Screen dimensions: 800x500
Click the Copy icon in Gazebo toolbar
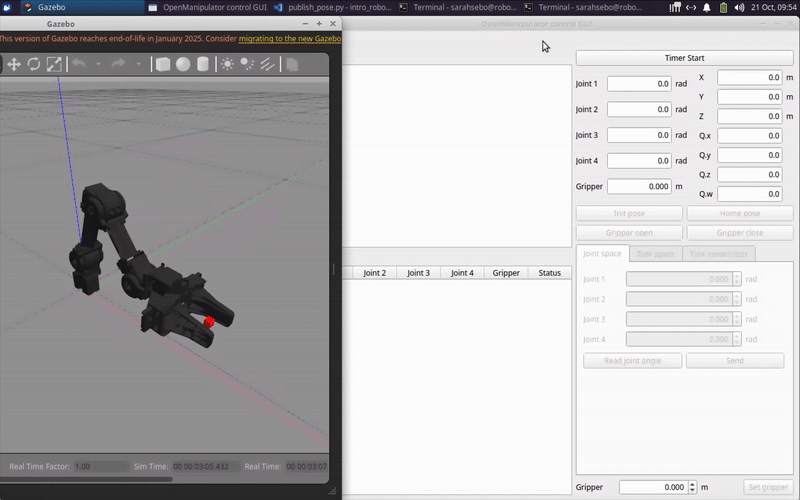click(292, 64)
